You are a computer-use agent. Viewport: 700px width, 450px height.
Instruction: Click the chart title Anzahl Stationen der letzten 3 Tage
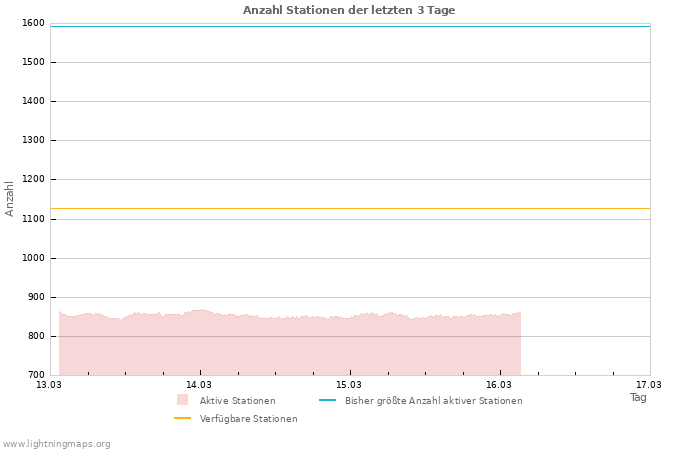(x=349, y=10)
